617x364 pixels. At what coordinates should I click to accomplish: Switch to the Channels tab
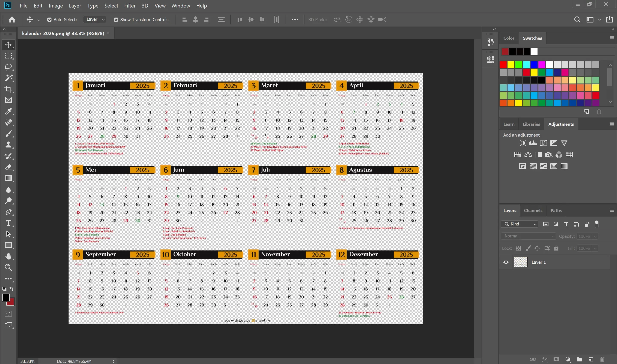(533, 210)
